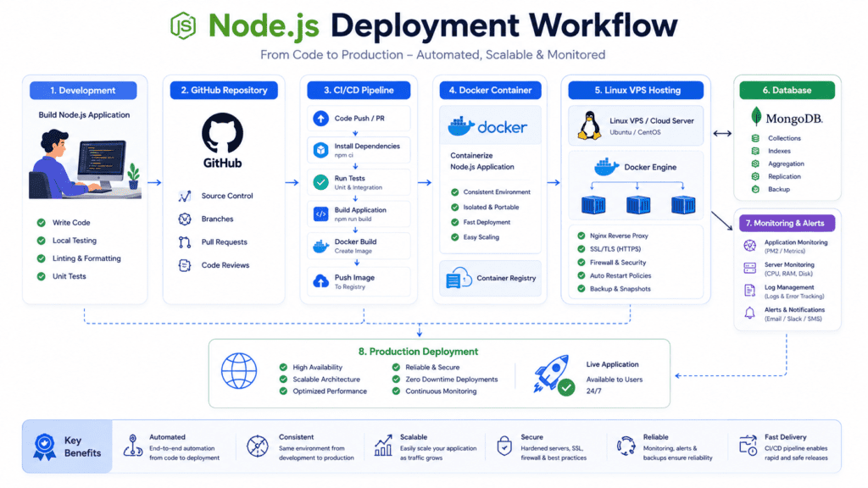Click the Source Control graph icon

tap(185, 196)
